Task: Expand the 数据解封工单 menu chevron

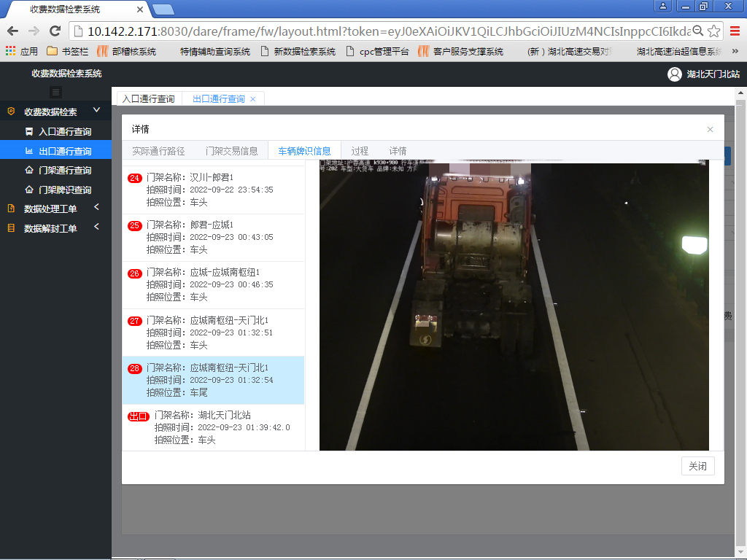Action: (x=97, y=227)
